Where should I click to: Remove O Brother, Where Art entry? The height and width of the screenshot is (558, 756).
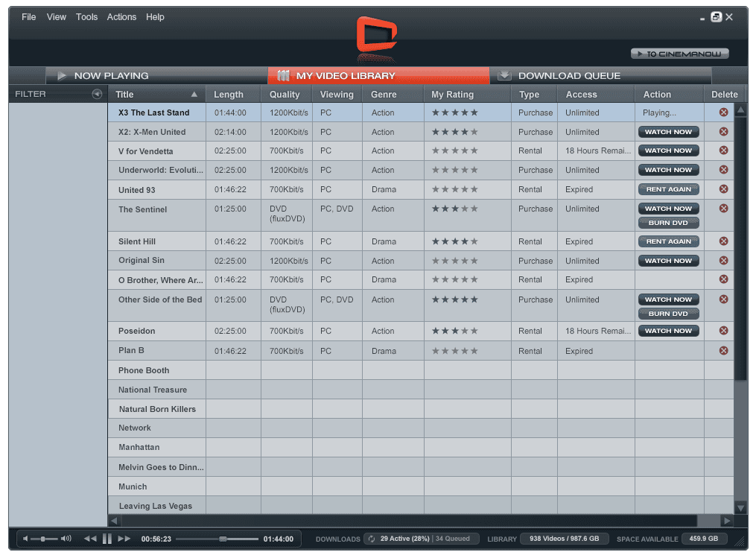click(x=723, y=279)
